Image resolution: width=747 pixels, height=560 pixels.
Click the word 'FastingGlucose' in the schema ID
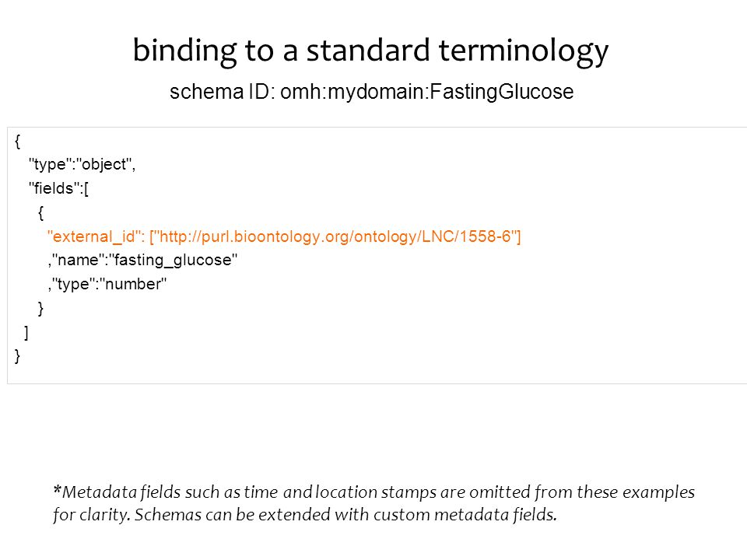click(502, 92)
